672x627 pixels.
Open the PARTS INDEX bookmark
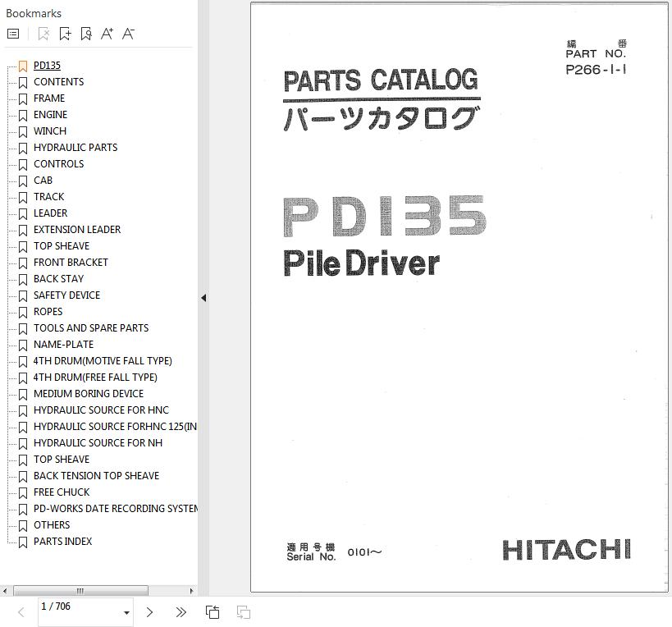coord(63,542)
